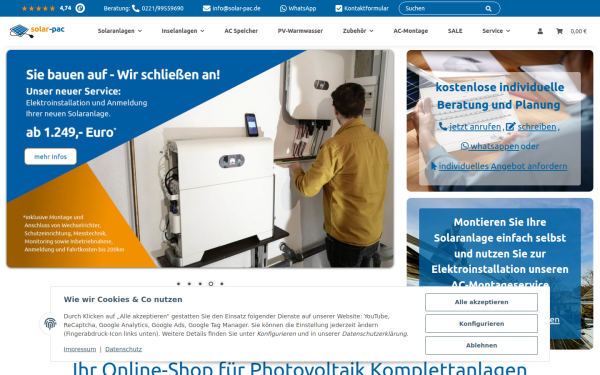The image size is (600, 375).
Task: Open the Impressum link
Action: (80, 349)
